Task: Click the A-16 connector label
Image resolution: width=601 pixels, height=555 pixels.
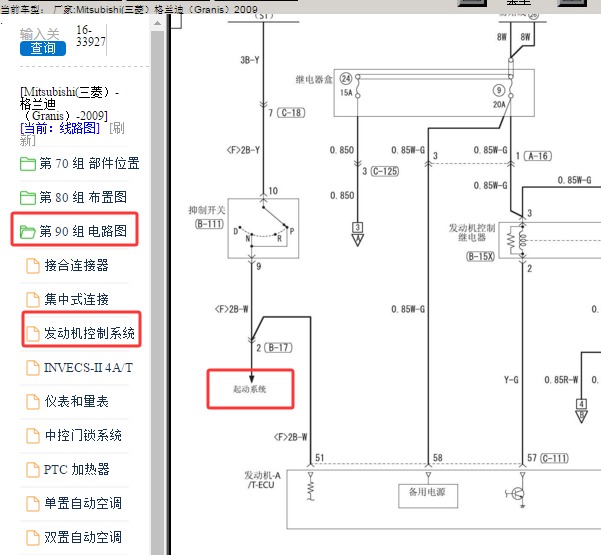Action: [x=538, y=156]
